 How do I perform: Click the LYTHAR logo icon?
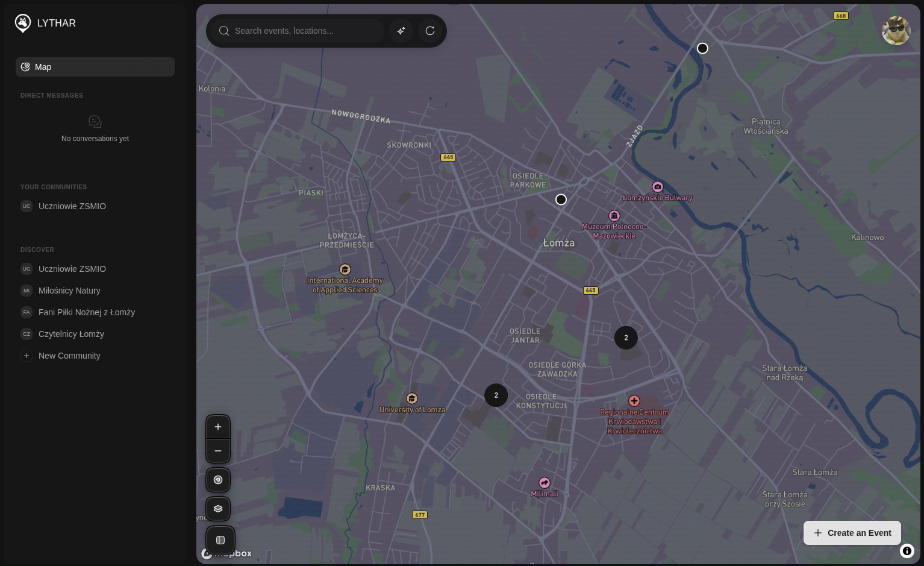pos(23,23)
